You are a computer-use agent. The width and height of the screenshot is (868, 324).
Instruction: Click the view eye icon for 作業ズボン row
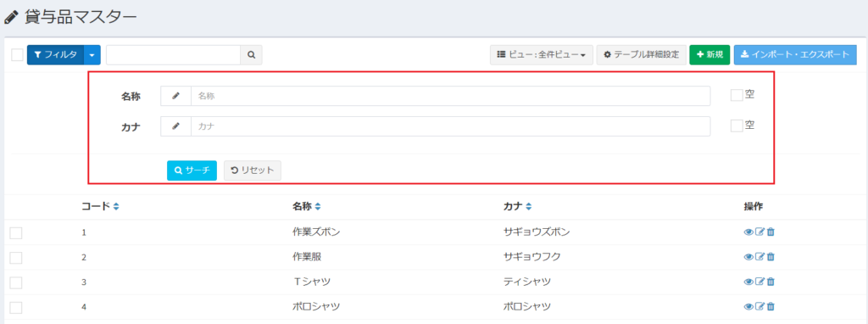click(748, 232)
